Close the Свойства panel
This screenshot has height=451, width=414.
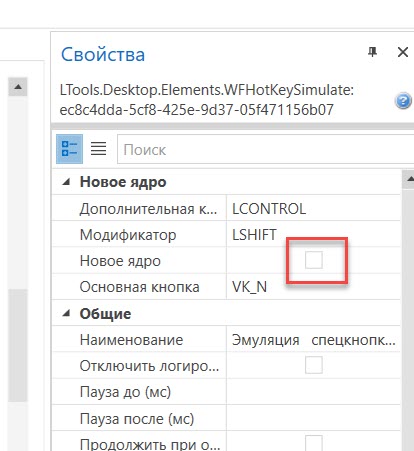[x=403, y=52]
